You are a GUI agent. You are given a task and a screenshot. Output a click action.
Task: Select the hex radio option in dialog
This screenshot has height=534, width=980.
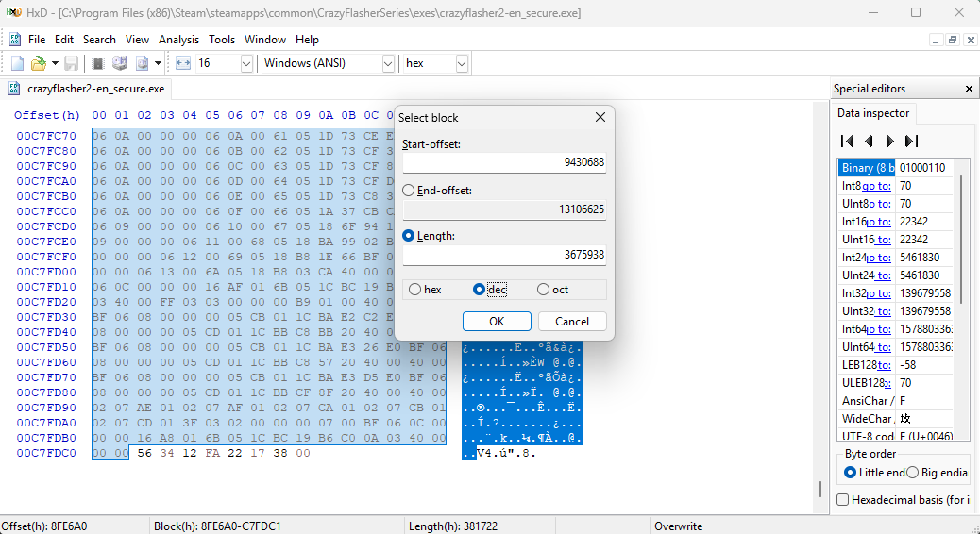pos(415,290)
